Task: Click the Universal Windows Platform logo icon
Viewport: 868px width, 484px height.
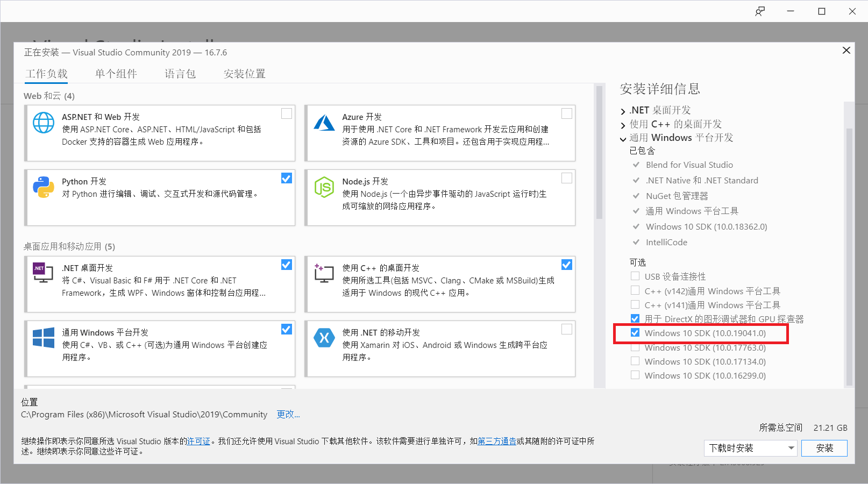Action: (x=44, y=338)
